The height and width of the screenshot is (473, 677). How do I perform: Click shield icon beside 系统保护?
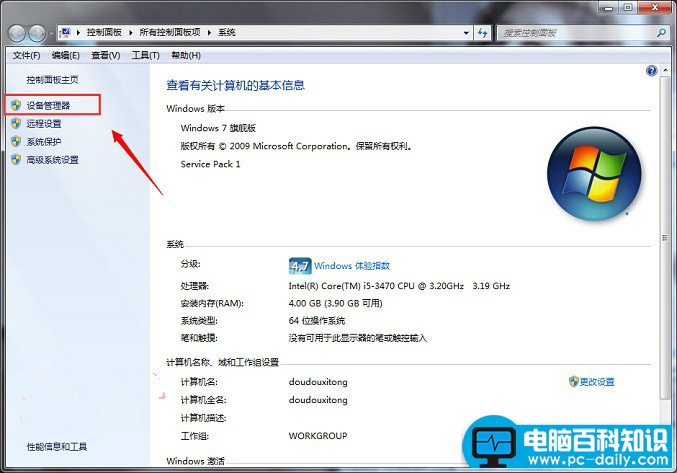click(16, 142)
